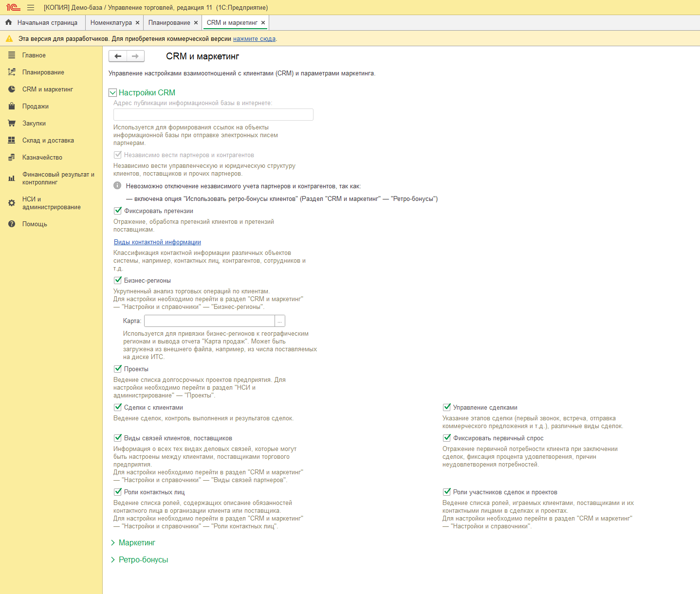Disable the Роли контактных лиц checkbox
The height and width of the screenshot is (594, 700).
tap(117, 492)
